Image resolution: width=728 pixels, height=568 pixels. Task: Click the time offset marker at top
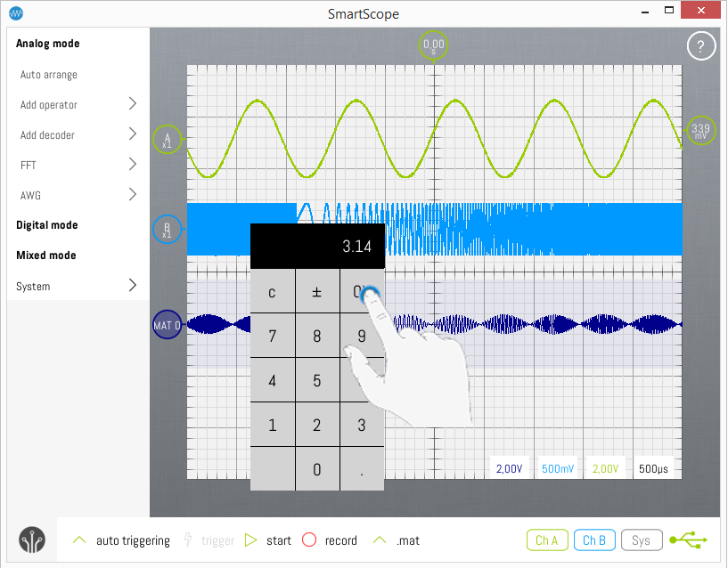[x=433, y=45]
